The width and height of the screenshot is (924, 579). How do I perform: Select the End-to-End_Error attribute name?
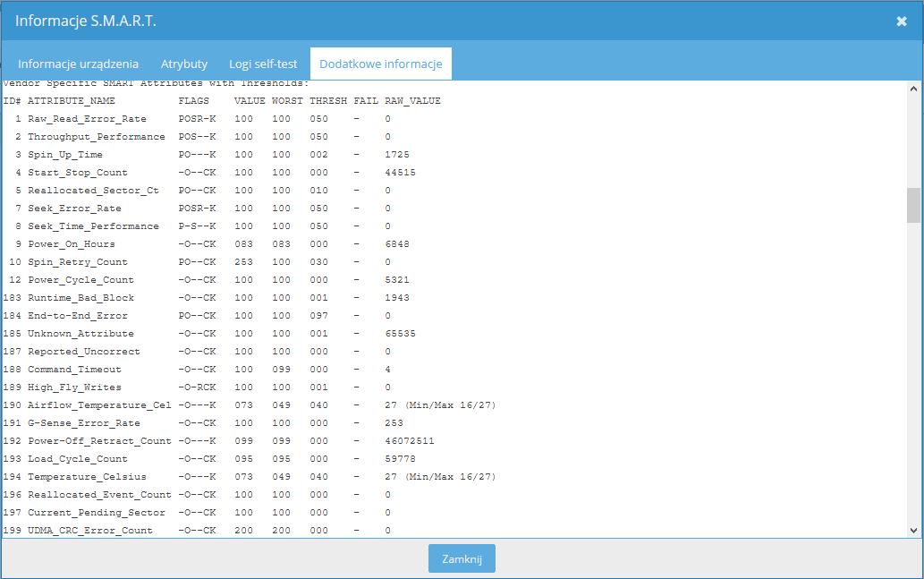(x=78, y=316)
